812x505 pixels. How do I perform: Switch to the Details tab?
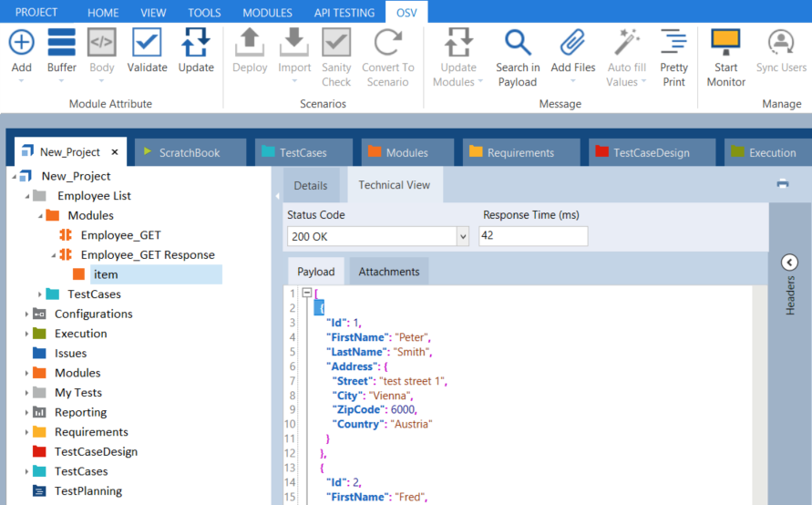(310, 186)
